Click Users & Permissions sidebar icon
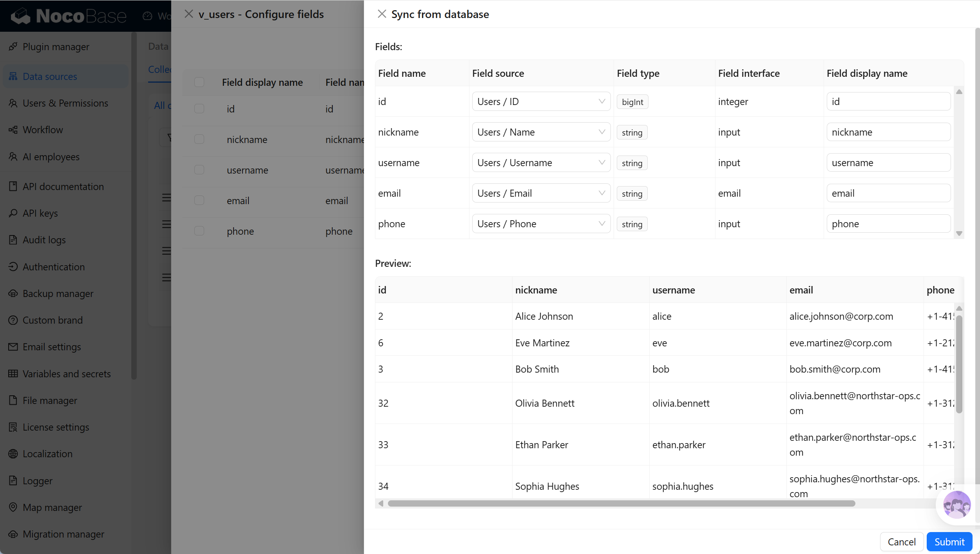This screenshot has width=980, height=554. [13, 103]
